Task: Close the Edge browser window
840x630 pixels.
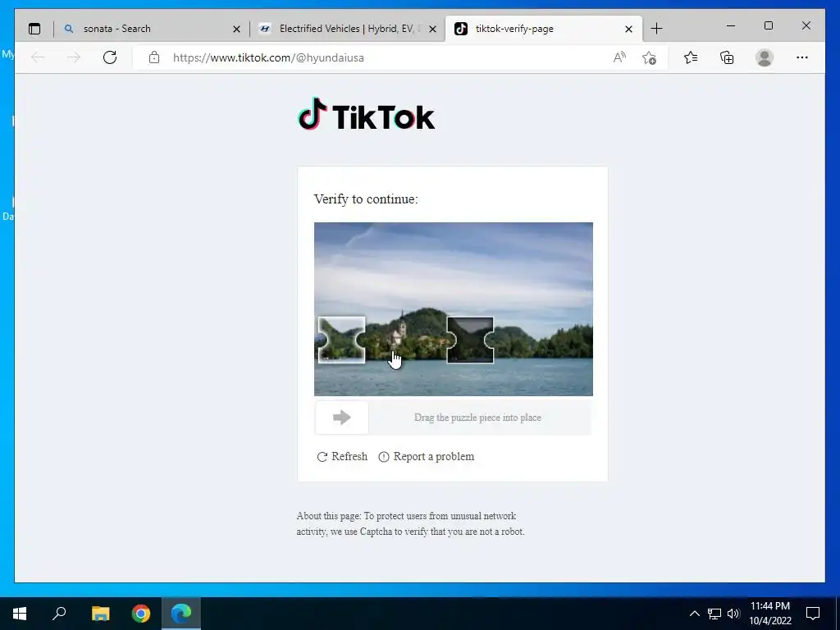Action: (806, 25)
